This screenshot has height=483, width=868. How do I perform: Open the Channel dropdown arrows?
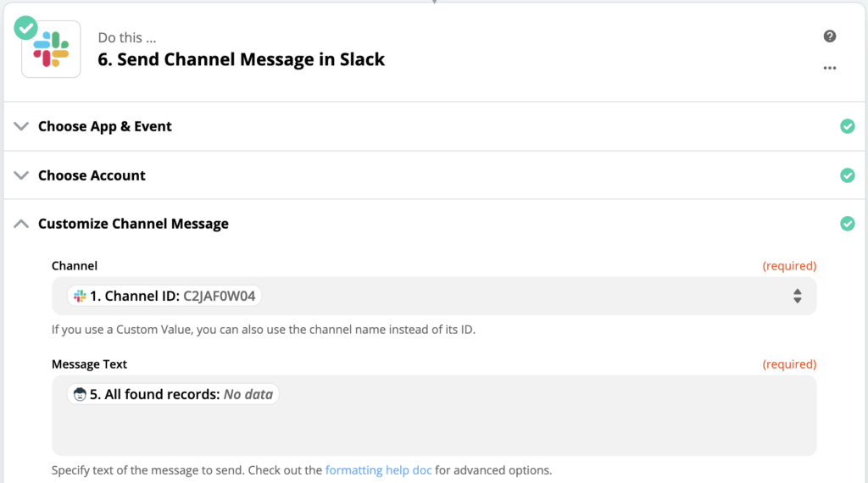(x=797, y=296)
